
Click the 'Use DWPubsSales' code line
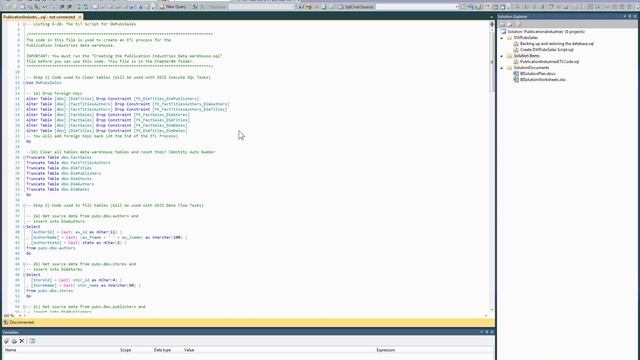tap(44, 82)
